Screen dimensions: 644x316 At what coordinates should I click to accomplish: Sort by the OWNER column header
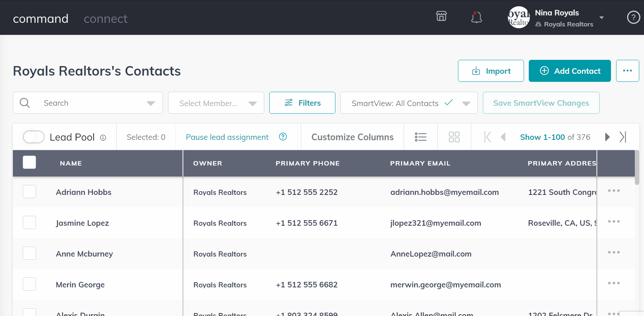pos(208,163)
